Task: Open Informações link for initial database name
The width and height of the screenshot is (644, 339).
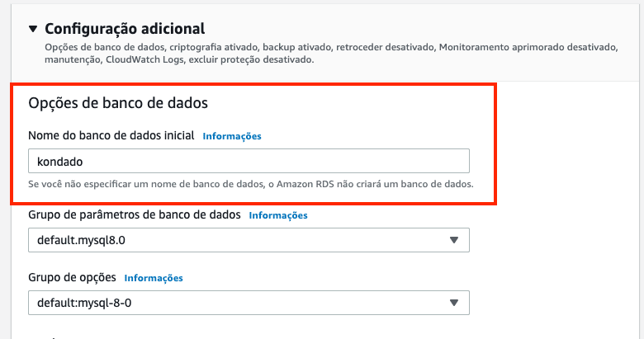Action: [x=232, y=136]
